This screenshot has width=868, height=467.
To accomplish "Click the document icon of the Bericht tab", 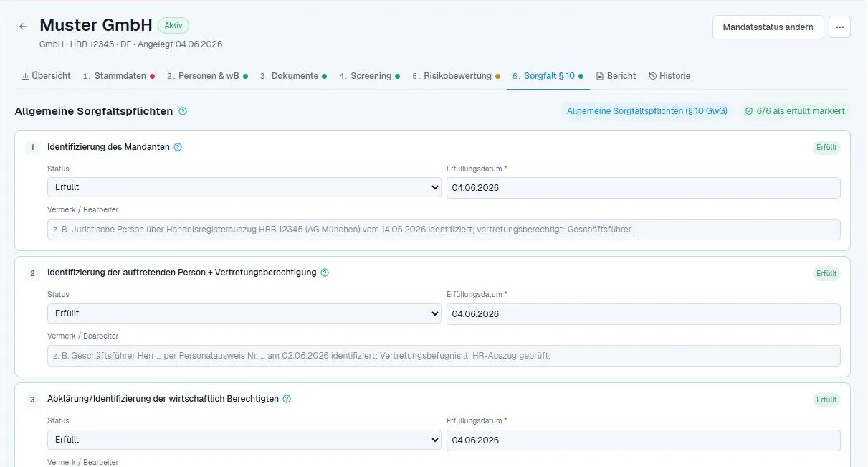I will point(600,76).
